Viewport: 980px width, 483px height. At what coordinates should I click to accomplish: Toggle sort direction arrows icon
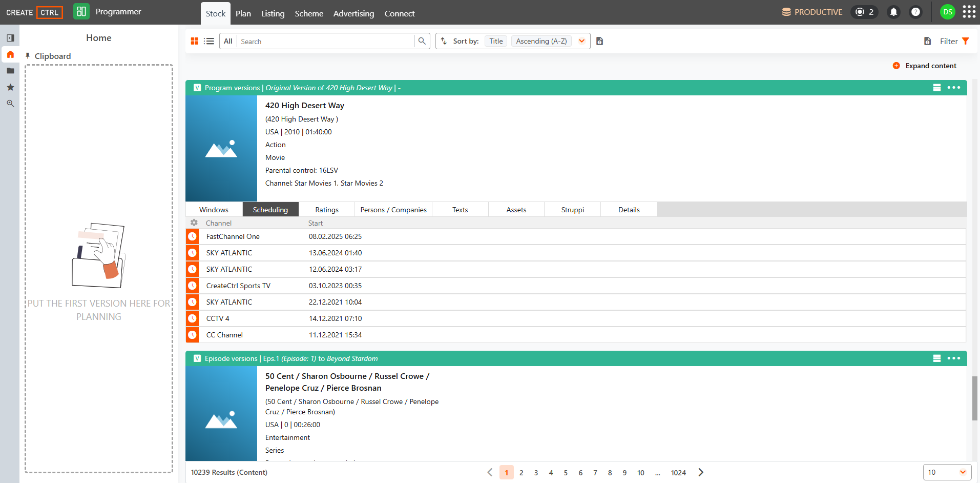[x=444, y=41]
